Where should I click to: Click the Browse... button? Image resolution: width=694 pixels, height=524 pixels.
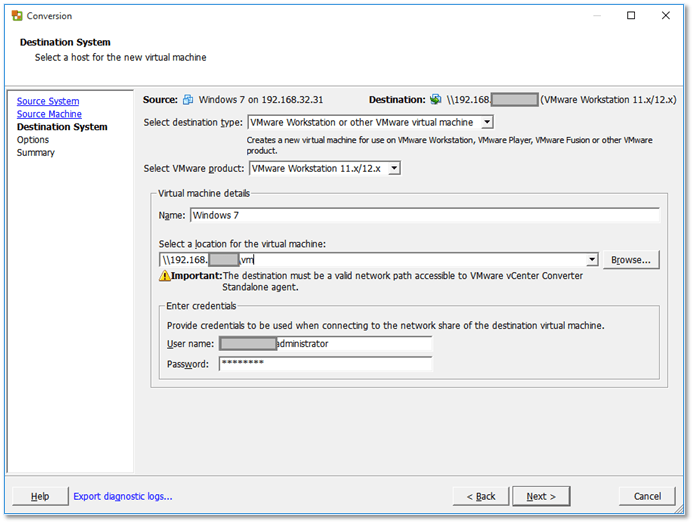coord(631,260)
